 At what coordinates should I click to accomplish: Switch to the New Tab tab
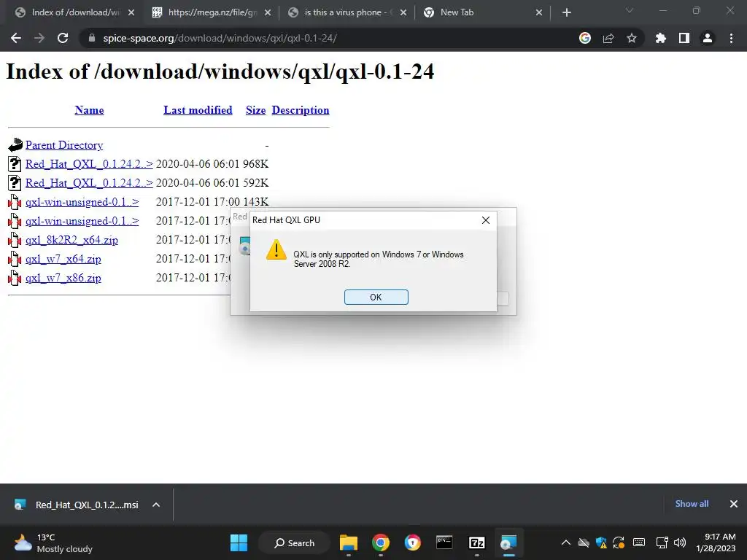click(x=481, y=12)
